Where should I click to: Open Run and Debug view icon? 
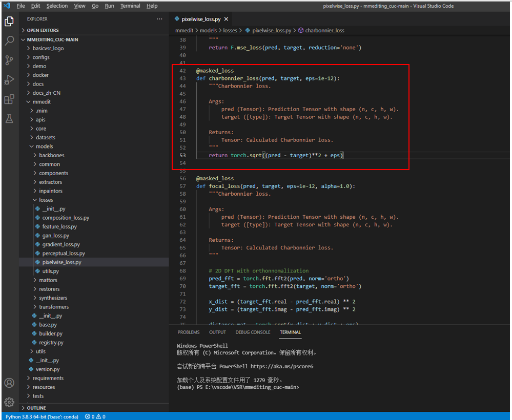(9, 80)
